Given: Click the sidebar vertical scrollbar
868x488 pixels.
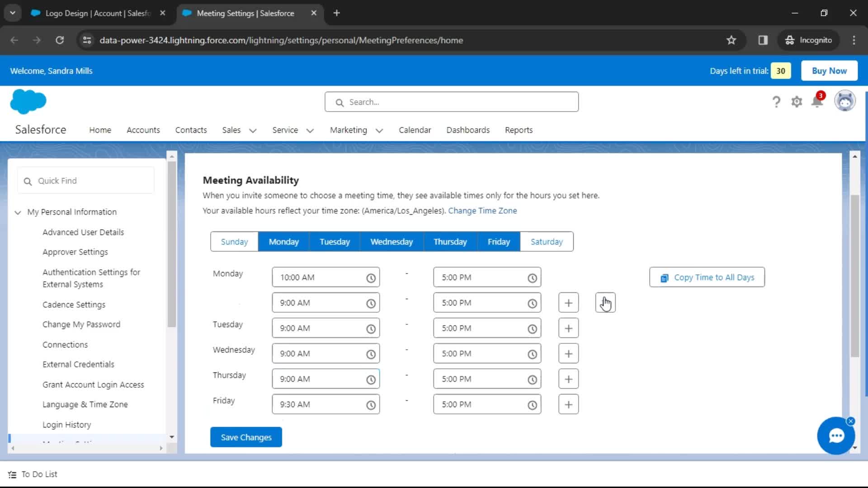Looking at the screenshot, I should point(171,244).
